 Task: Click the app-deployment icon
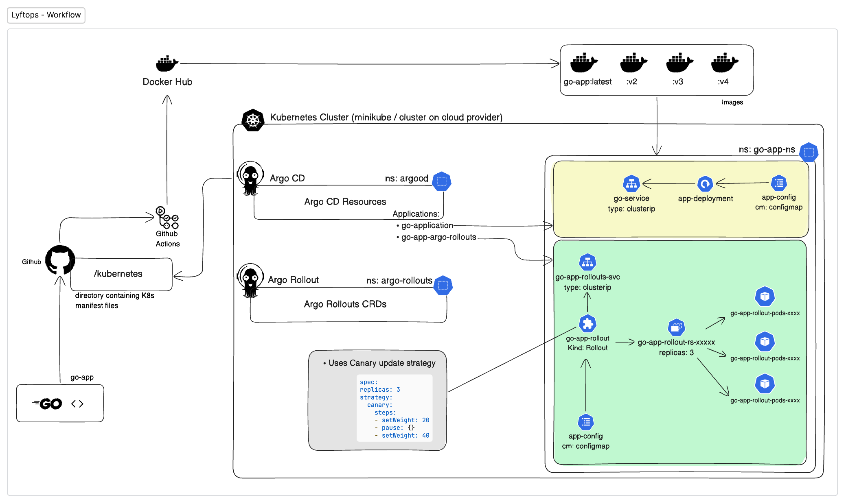[x=705, y=184]
